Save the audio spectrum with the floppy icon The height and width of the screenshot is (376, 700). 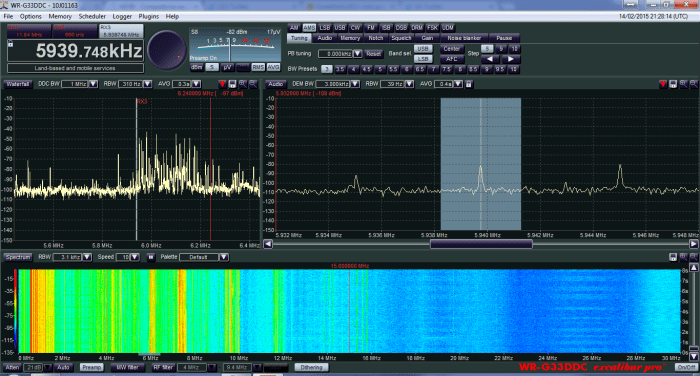click(673, 84)
